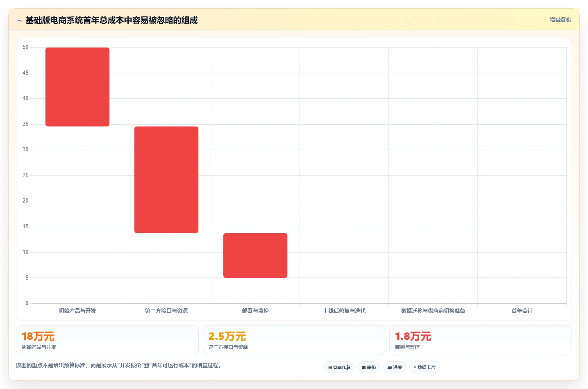Click the 数据迁移与供应商切换准备 axis label
The width and height of the screenshot is (588, 389).
(x=433, y=311)
